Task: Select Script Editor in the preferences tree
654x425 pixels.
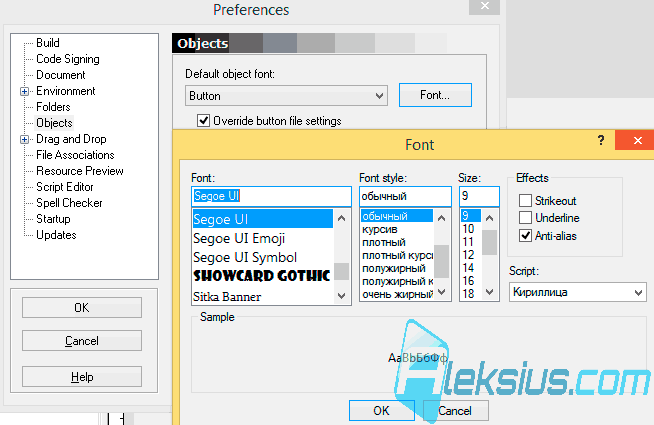Action: pyautogui.click(x=65, y=187)
